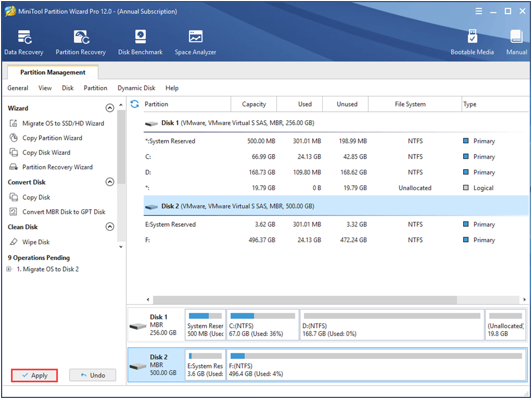Select F:(NTFS) block in disk map
Viewport: 532px width, 399px height.
point(376,365)
